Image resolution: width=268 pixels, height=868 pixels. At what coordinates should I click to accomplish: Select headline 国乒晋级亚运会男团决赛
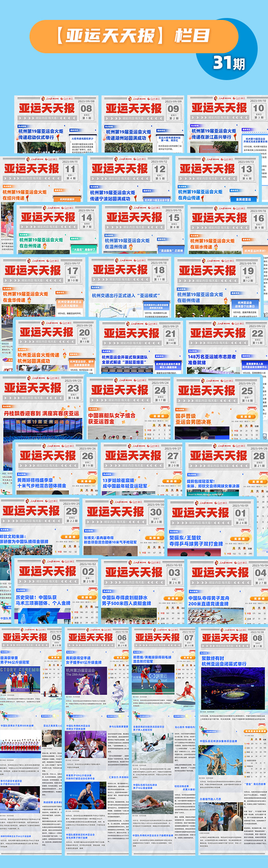coord(193,419)
